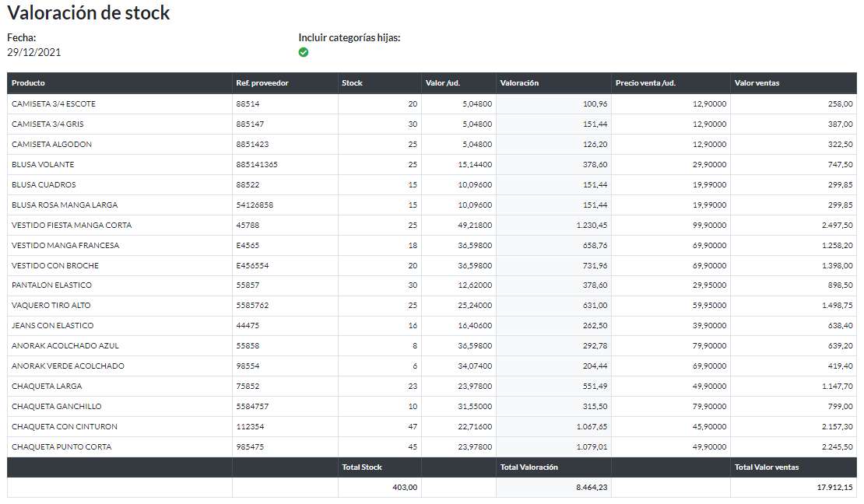Select the date 29/12/2021

point(35,52)
